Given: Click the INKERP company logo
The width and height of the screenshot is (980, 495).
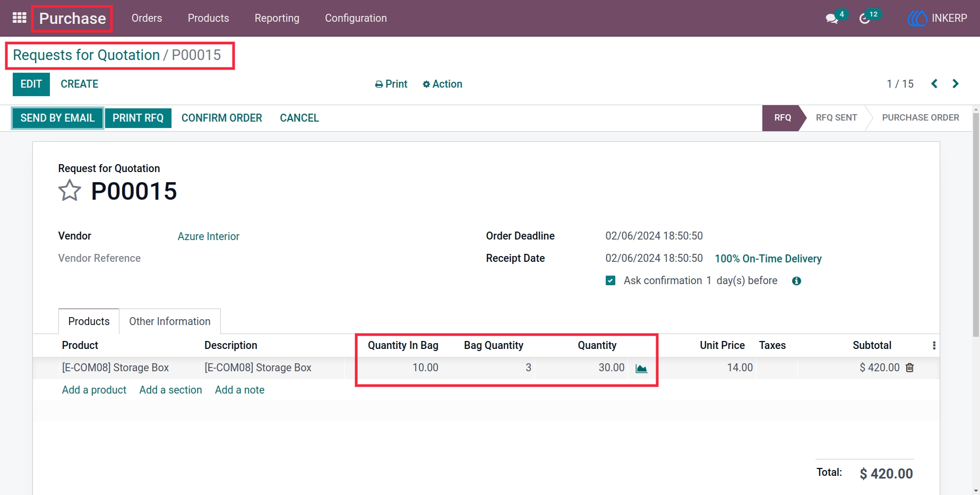Looking at the screenshot, I should pyautogui.click(x=917, y=18).
